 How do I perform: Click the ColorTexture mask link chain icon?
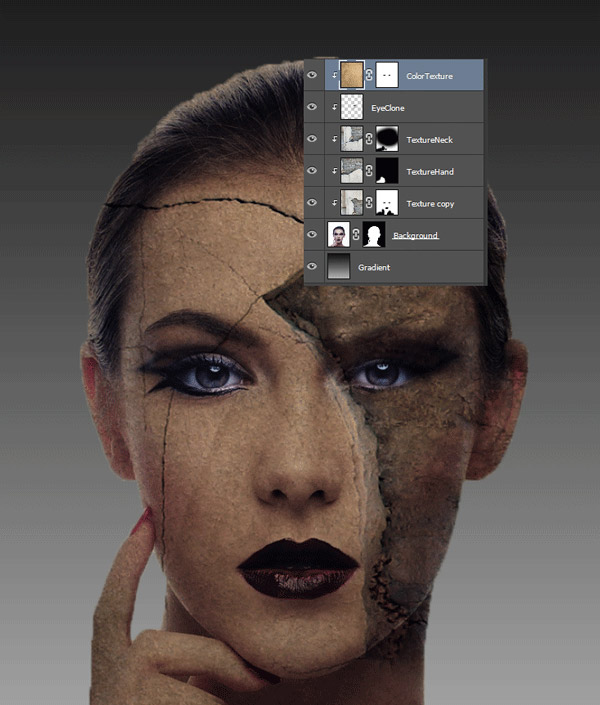pos(369,75)
